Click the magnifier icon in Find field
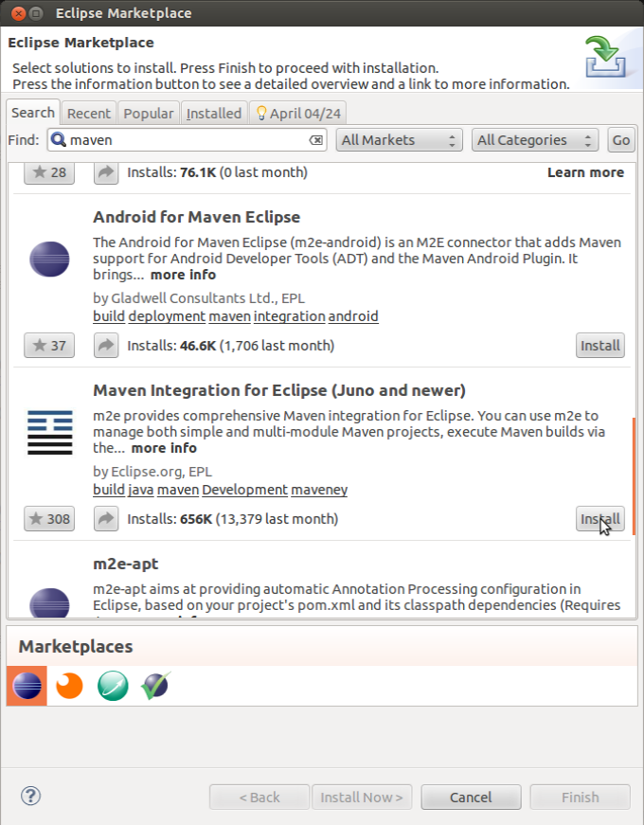This screenshot has height=825, width=644. (59, 139)
